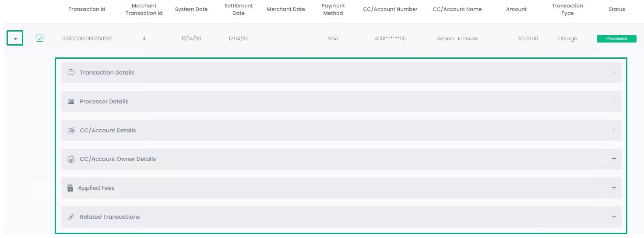Click the Processor Details bank icon
Viewport: 644px width, 238px height.
coord(71,102)
